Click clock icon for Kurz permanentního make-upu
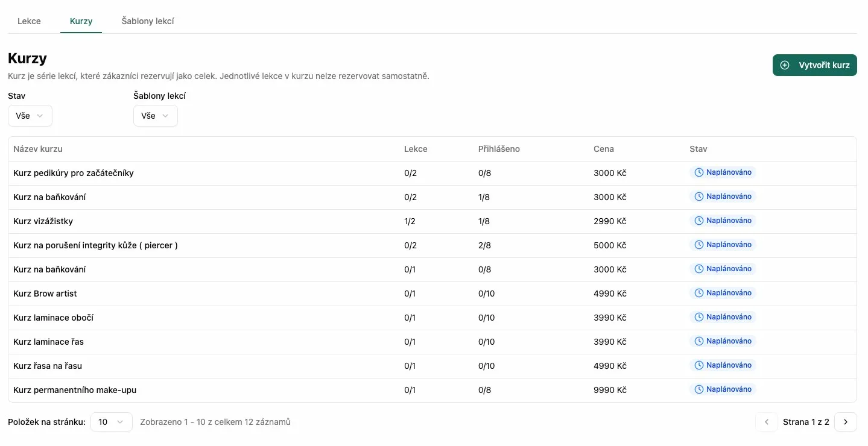 coord(699,389)
